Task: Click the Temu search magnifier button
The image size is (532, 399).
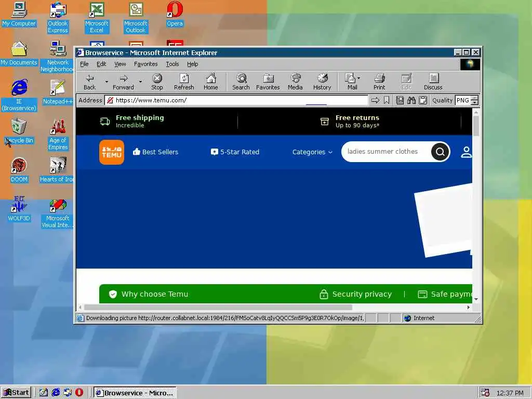Action: [x=440, y=152]
